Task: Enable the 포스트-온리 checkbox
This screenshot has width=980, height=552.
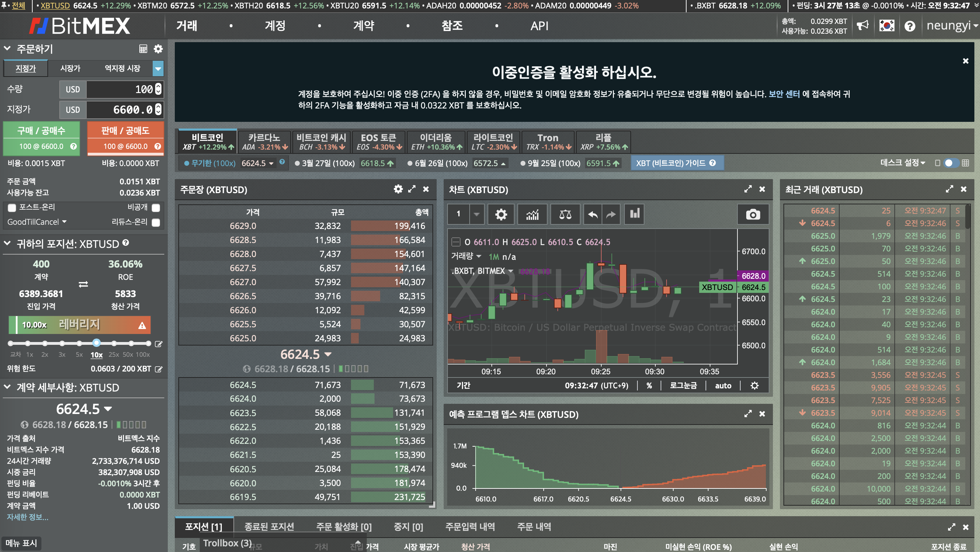Action: pyautogui.click(x=12, y=208)
